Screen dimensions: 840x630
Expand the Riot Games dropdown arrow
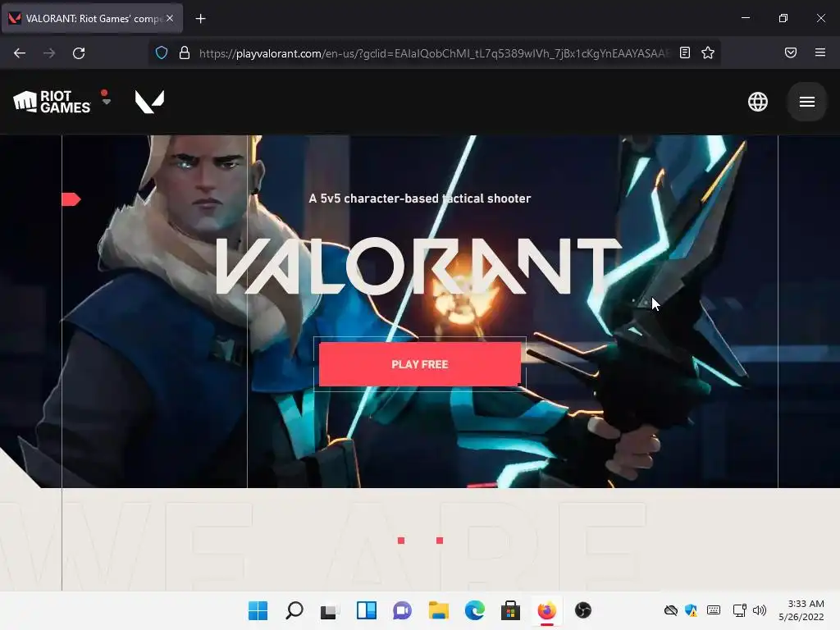click(106, 101)
